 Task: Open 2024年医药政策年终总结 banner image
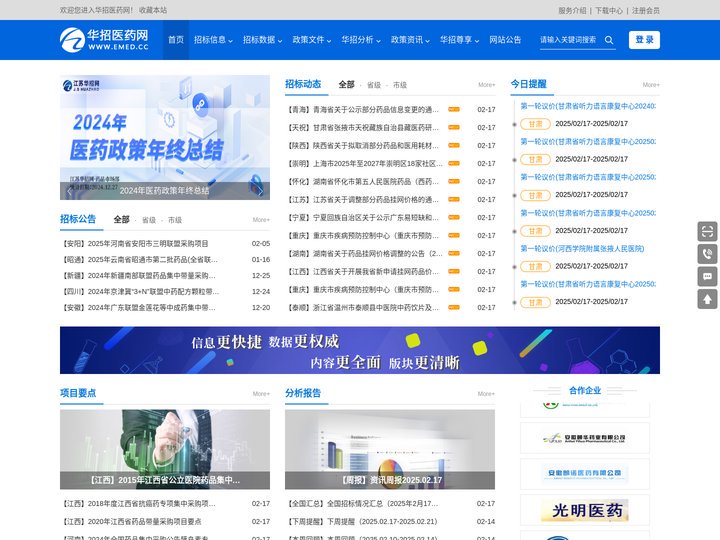click(165, 137)
